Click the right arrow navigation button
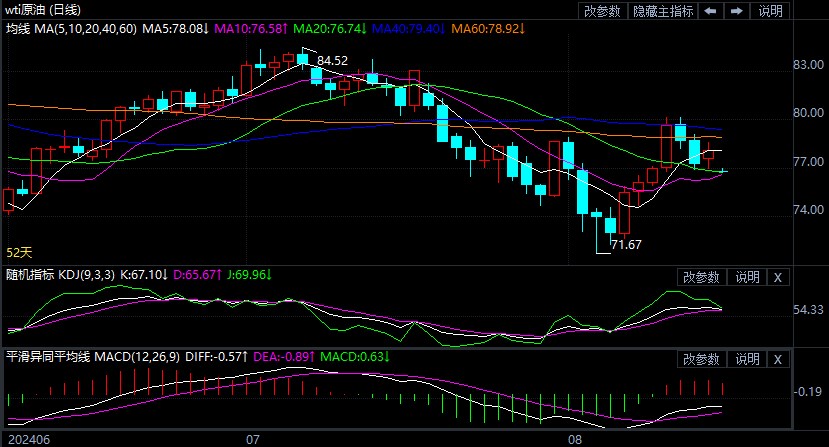 (x=738, y=12)
